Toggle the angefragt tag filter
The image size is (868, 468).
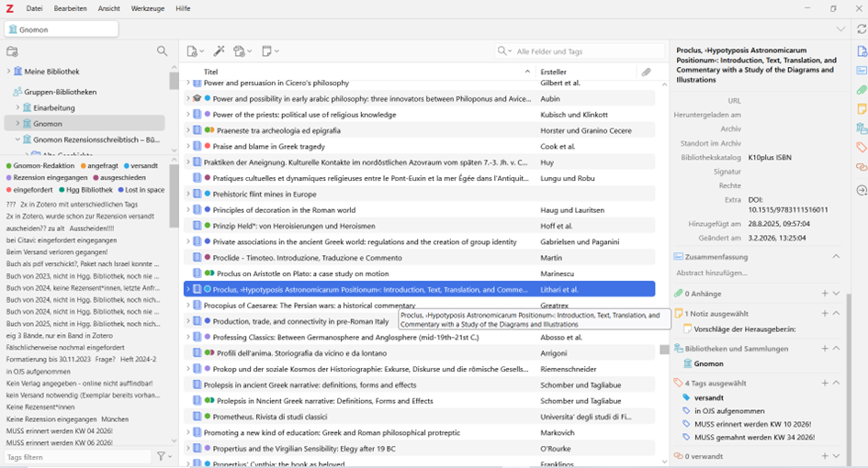[99, 165]
